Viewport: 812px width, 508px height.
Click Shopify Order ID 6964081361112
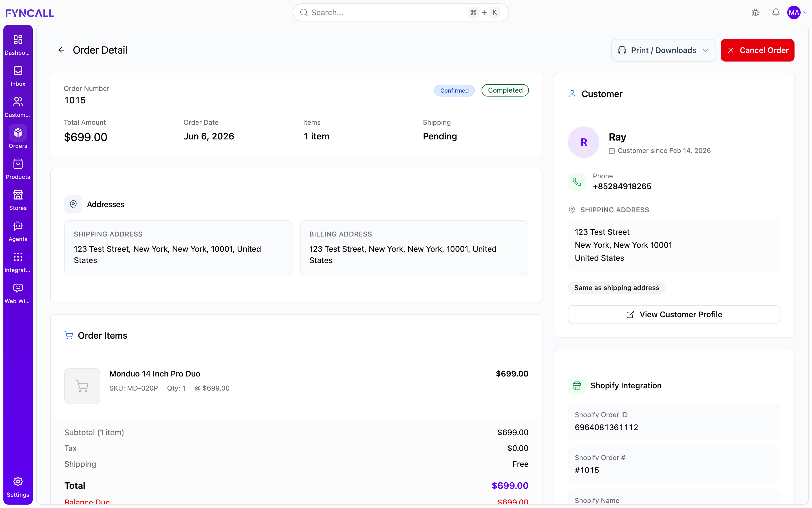[x=606, y=427]
